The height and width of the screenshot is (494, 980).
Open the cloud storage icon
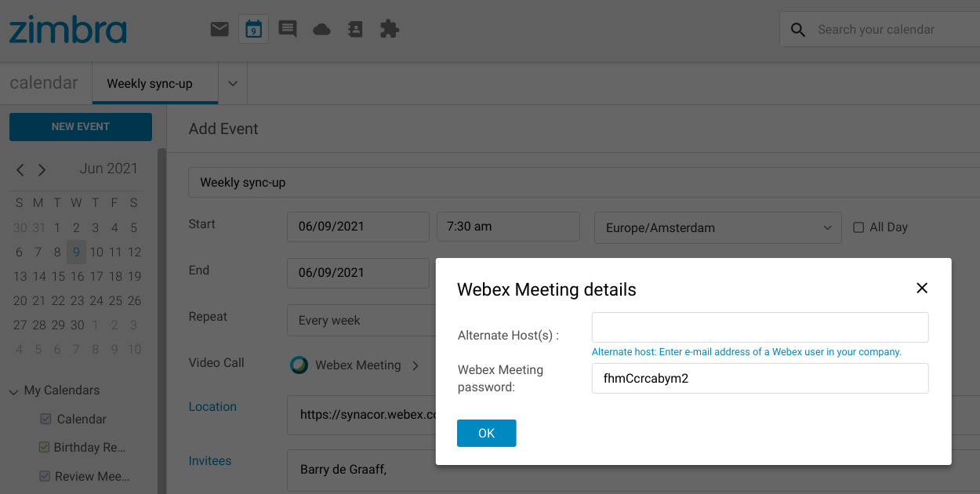tap(321, 30)
